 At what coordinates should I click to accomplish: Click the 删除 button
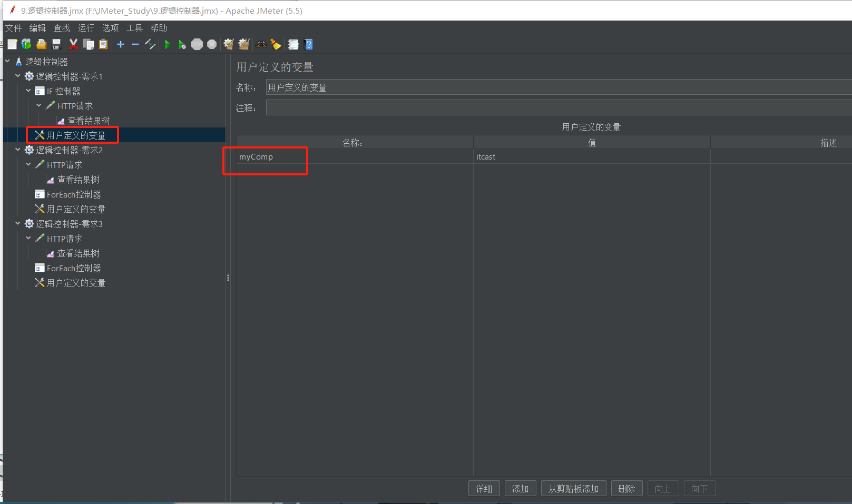[x=627, y=489]
